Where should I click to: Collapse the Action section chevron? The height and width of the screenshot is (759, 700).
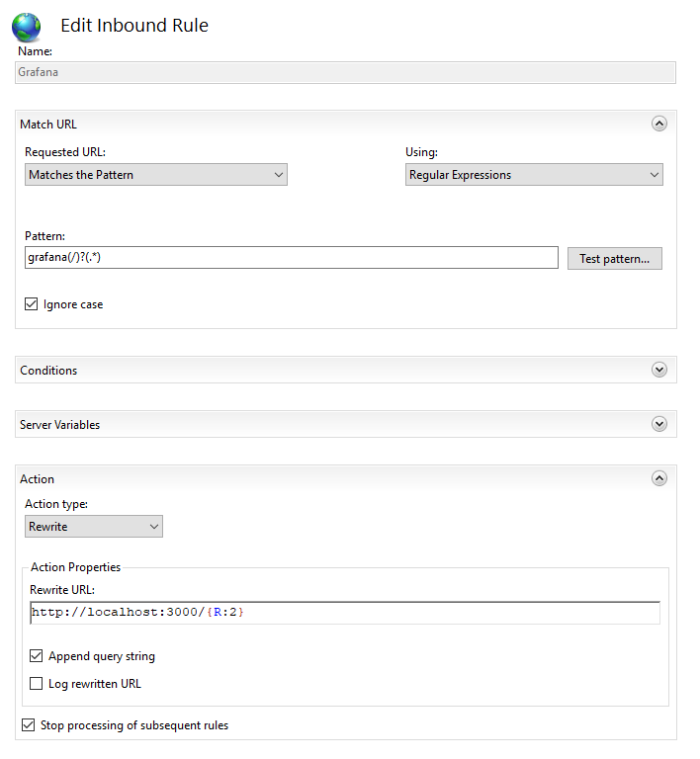[x=659, y=478]
